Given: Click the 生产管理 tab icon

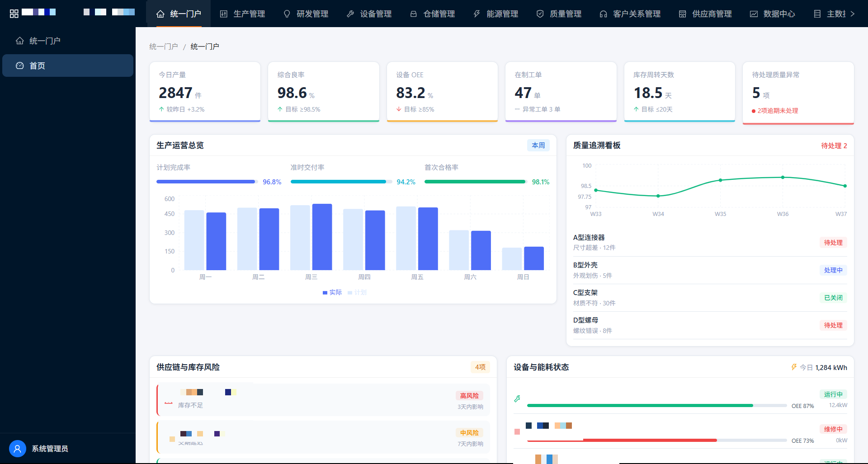Looking at the screenshot, I should pos(223,14).
